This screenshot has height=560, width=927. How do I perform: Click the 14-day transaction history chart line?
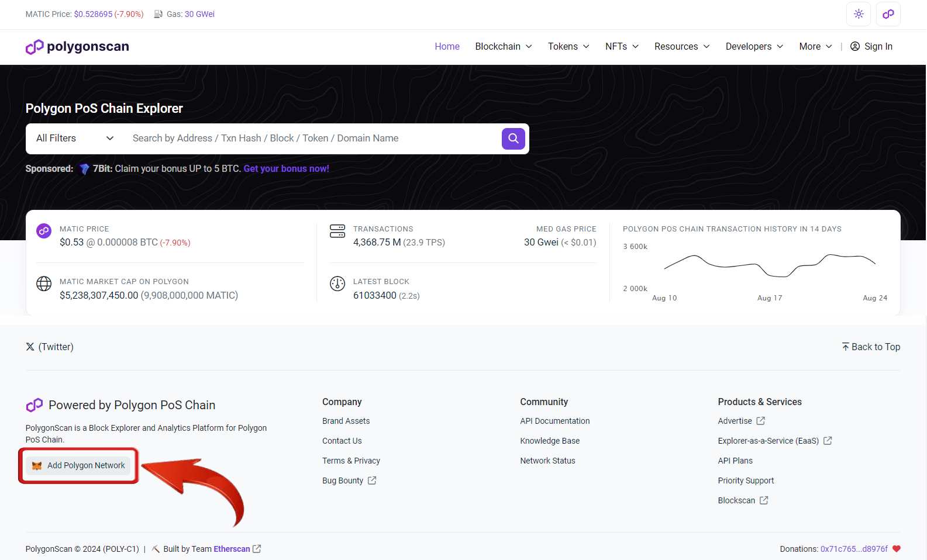(770, 266)
